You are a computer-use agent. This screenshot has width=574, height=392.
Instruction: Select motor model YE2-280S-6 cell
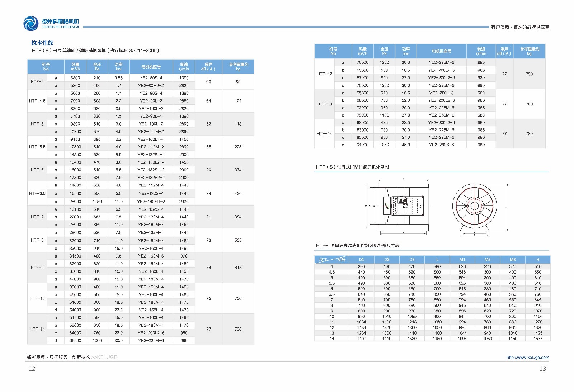click(x=441, y=145)
